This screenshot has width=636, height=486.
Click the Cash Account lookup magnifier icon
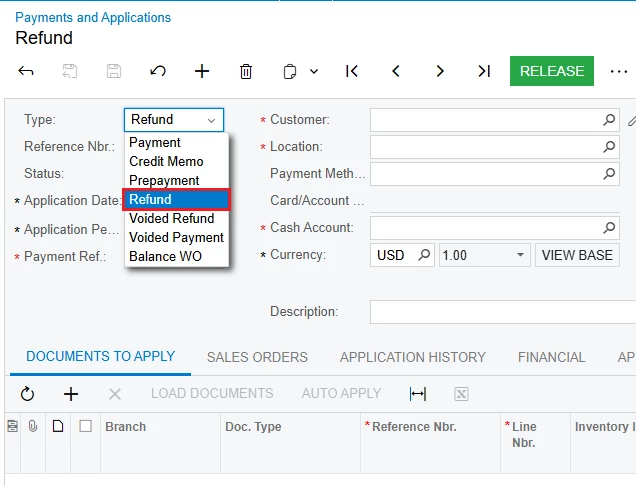pyautogui.click(x=609, y=228)
